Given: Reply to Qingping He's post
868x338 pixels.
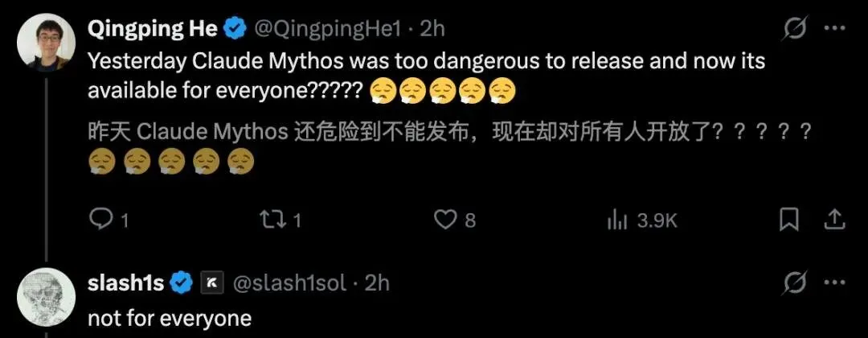Looking at the screenshot, I should 108,221.
